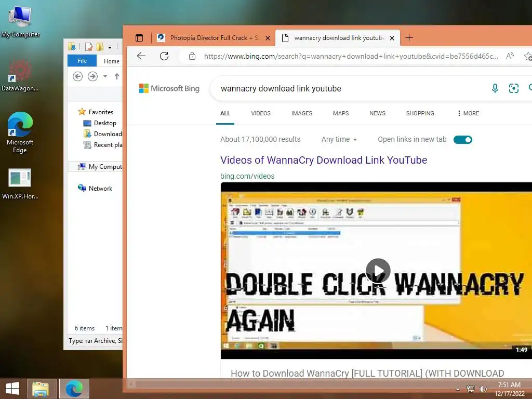Image resolution: width=532 pixels, height=399 pixels.
Task: Open the File menu in Explorer
Action: point(82,61)
